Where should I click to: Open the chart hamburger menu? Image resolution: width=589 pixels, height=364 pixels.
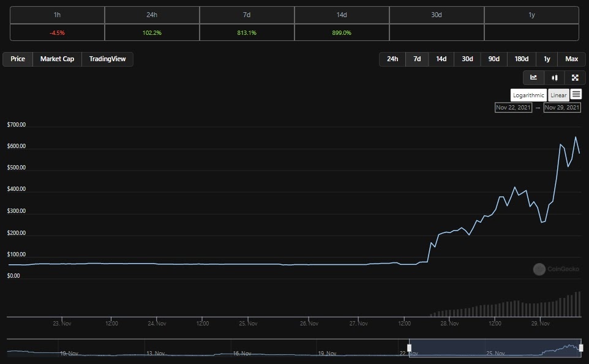tap(576, 95)
